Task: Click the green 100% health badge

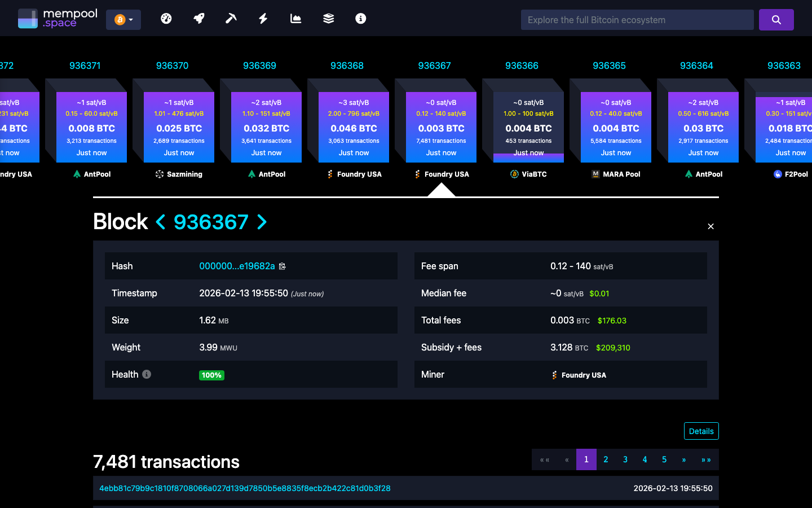Action: pos(211,374)
